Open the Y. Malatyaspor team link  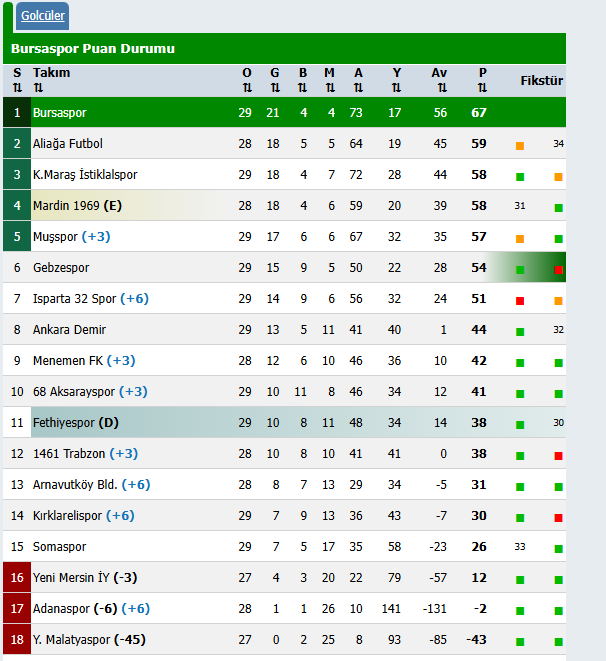[71, 640]
